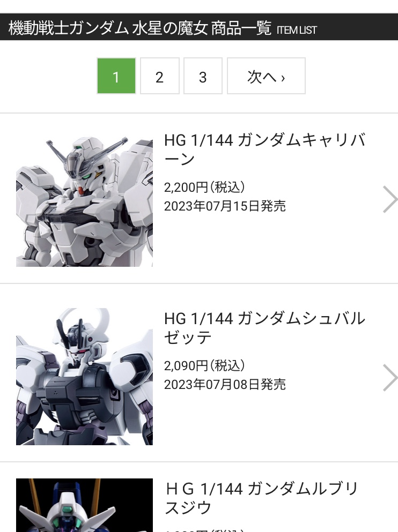The width and height of the screenshot is (398, 532).
Task: Select the HG 1/144 ガンダムシュバルゼッテ title
Action: tap(264, 328)
